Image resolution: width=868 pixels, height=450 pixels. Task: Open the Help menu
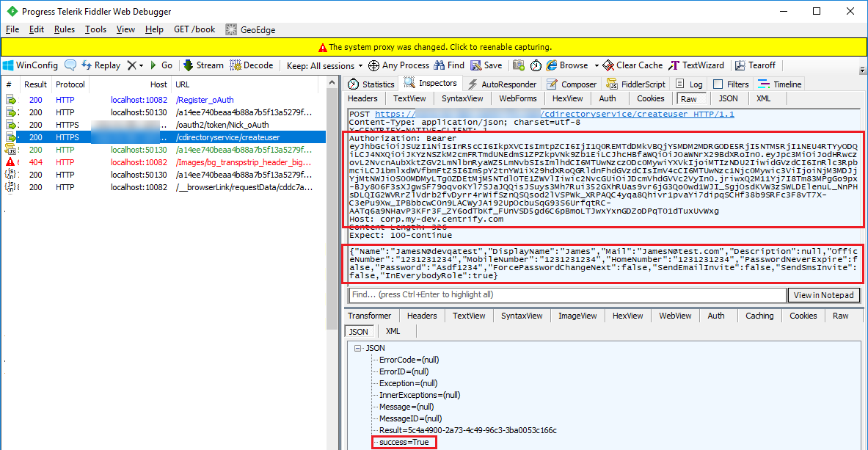pyautogui.click(x=154, y=29)
